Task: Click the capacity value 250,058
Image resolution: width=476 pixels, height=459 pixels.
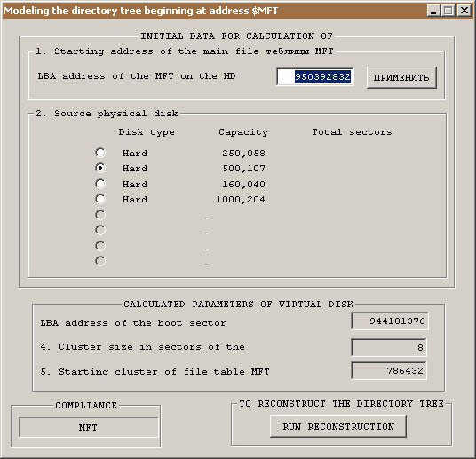Action: pos(243,154)
